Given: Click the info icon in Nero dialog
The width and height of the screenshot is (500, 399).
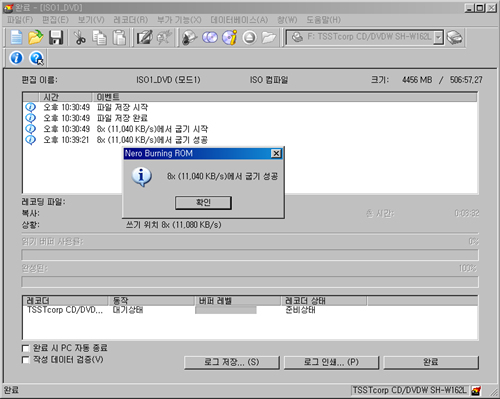Looking at the screenshot, I should tap(141, 176).
